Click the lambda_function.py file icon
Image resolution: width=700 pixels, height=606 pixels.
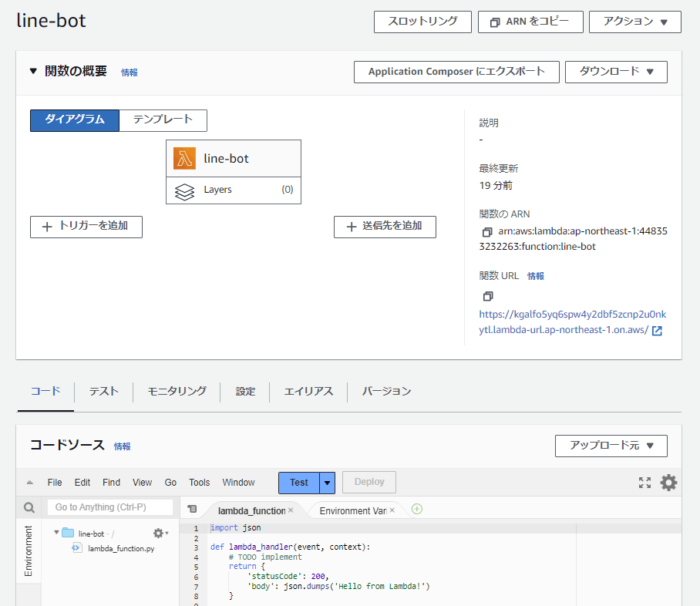(x=77, y=547)
